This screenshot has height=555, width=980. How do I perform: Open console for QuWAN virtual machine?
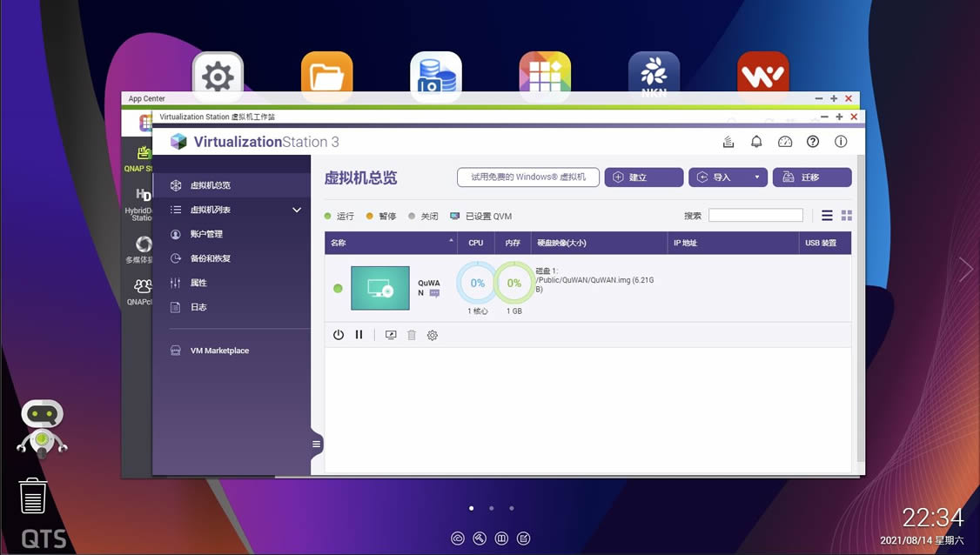point(391,335)
